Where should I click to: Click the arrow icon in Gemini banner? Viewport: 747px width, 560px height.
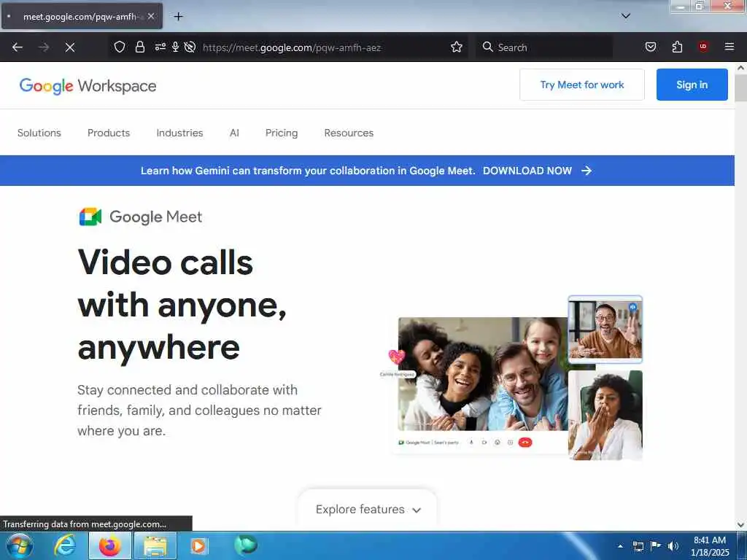coord(587,171)
